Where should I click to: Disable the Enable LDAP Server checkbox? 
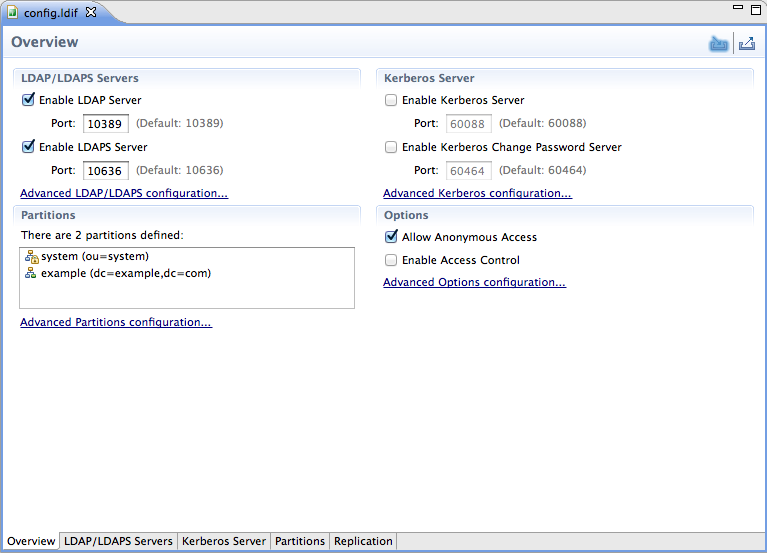28,100
